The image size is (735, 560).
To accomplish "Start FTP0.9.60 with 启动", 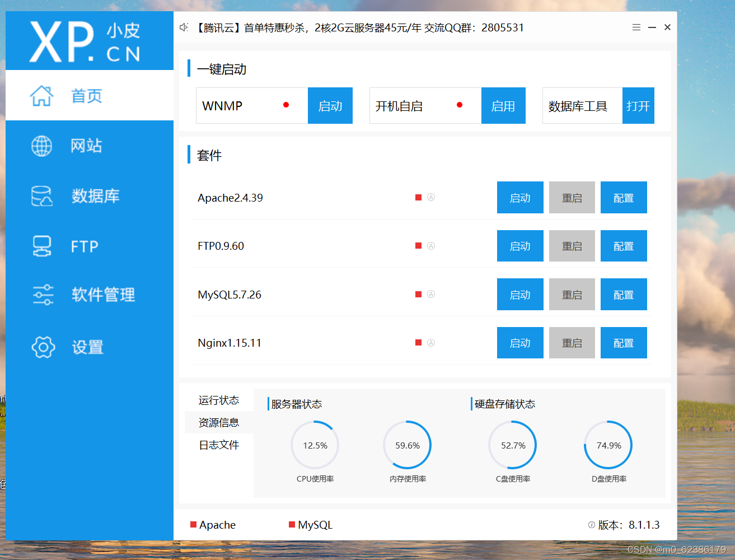I will tap(520, 246).
